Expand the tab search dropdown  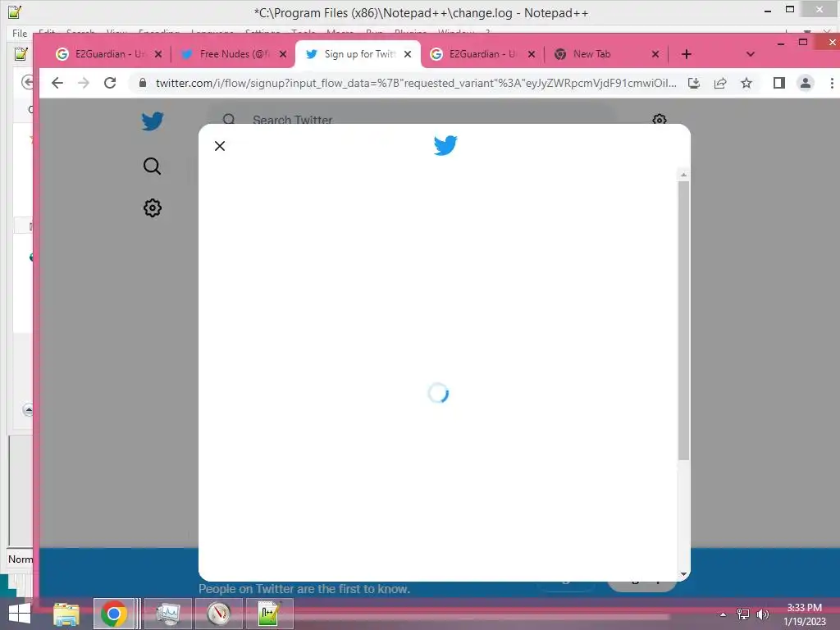tap(750, 54)
